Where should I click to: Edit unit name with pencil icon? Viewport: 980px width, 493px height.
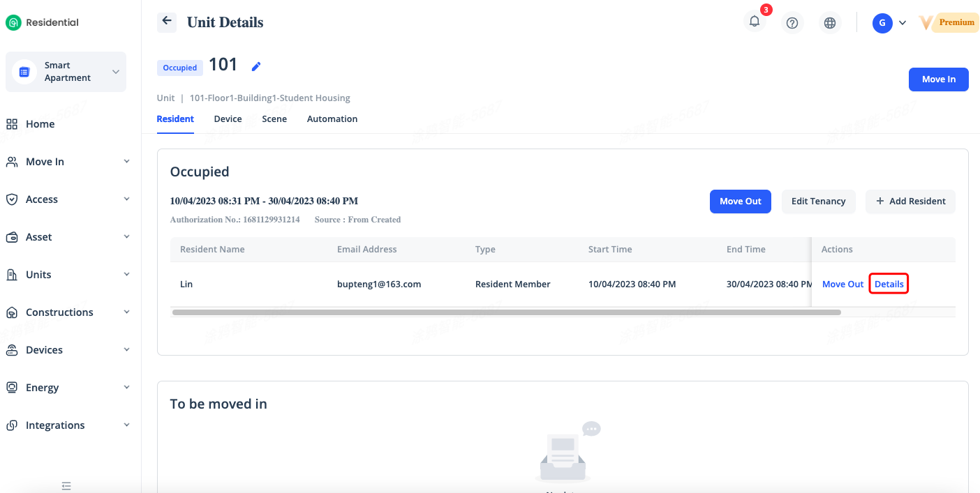(x=256, y=66)
